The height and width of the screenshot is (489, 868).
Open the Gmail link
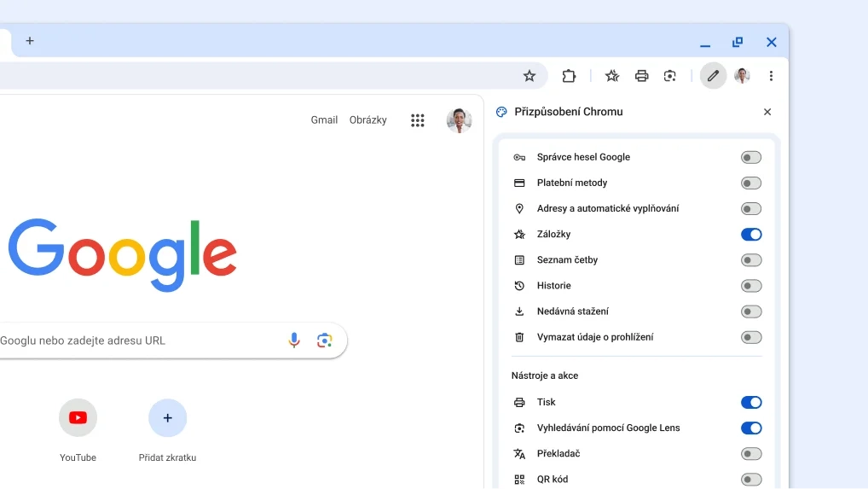(324, 120)
